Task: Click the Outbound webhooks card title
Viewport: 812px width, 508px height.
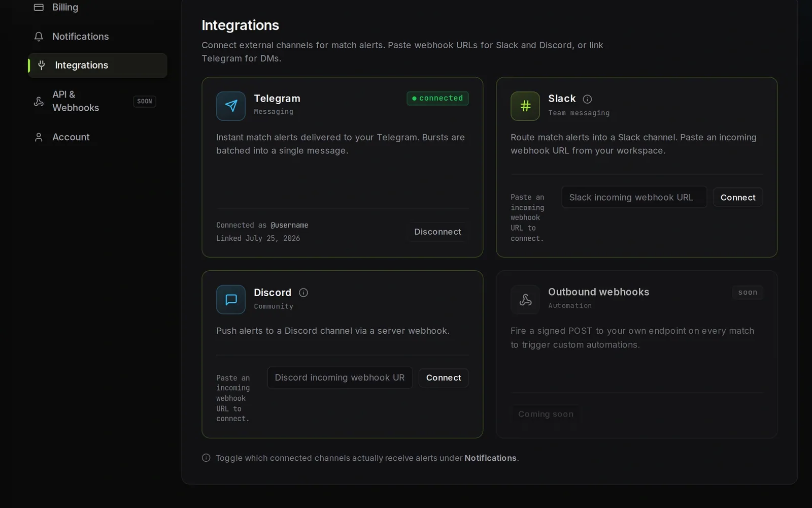Action: pyautogui.click(x=598, y=292)
